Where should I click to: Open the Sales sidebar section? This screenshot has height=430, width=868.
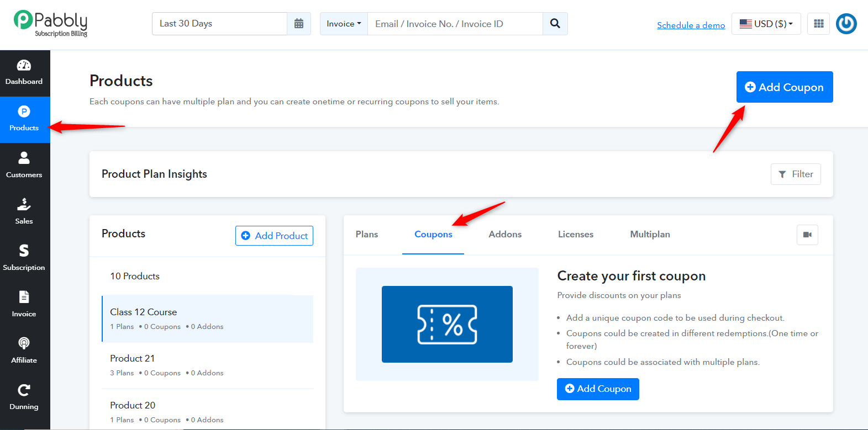click(24, 212)
